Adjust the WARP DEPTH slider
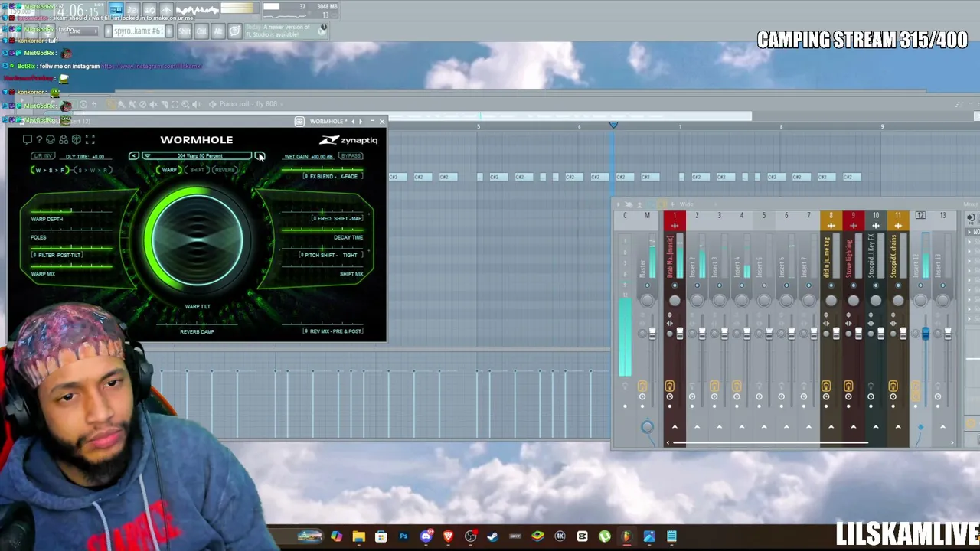 click(x=73, y=210)
